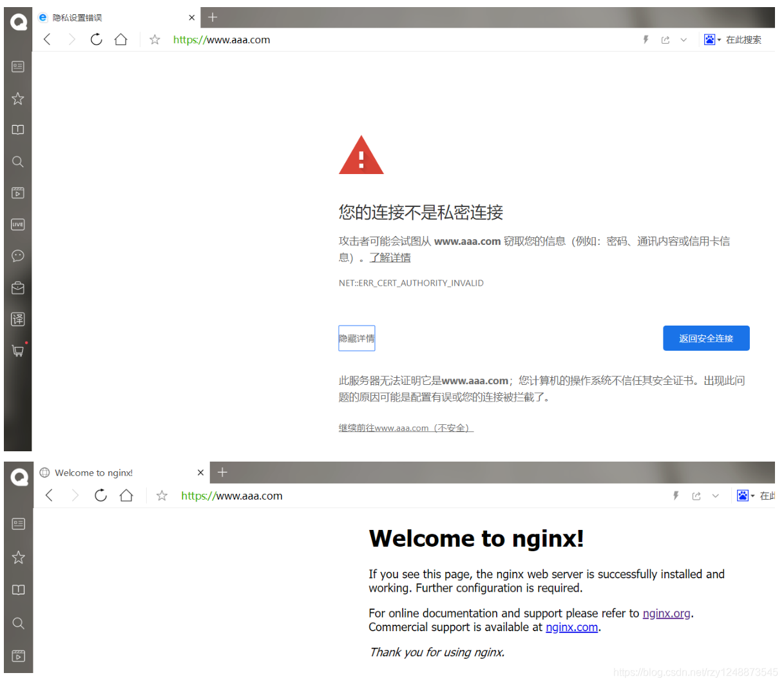Go to home page in top browser window
Viewport: 784px width, 684px height.
tap(120, 39)
